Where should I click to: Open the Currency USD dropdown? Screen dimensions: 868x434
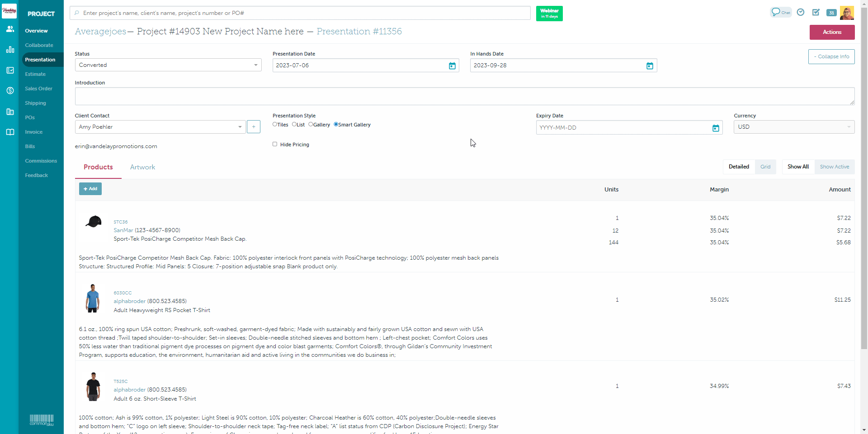coord(793,127)
